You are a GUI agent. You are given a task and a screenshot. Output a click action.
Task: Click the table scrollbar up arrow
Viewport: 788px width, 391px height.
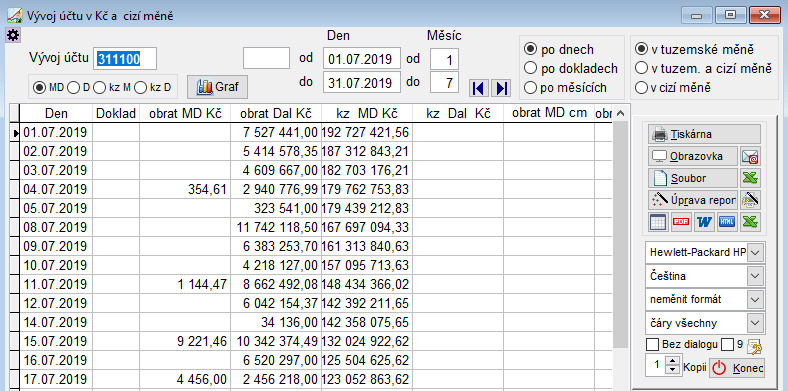620,113
